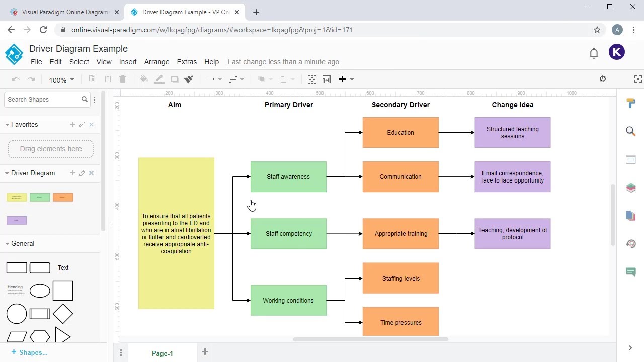Open the align shapes dropdown
The height and width of the screenshot is (362, 644).
click(x=287, y=79)
